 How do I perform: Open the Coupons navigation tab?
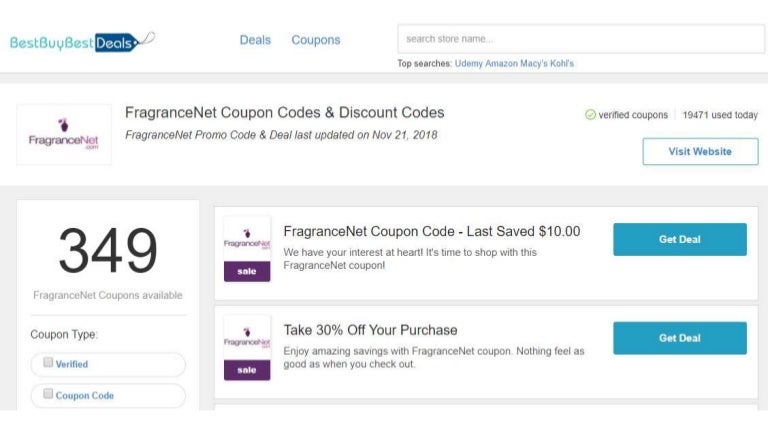click(316, 40)
